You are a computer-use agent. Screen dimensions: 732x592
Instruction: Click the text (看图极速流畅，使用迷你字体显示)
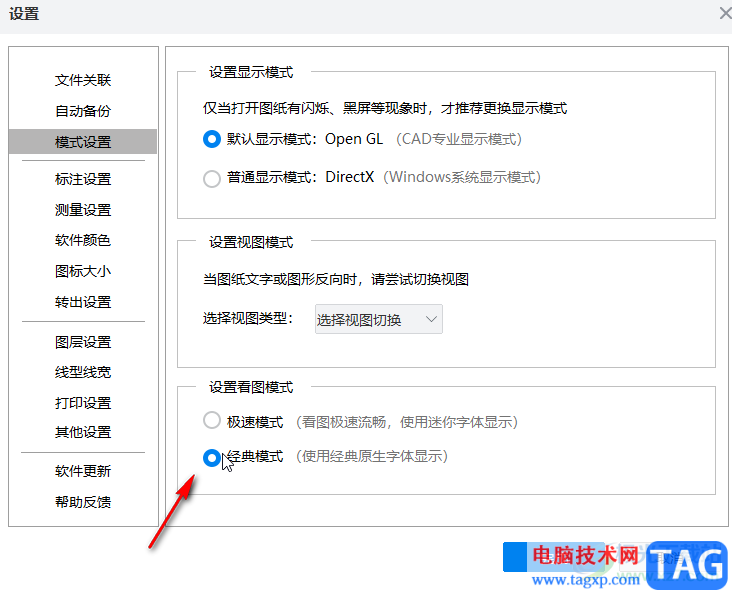407,422
